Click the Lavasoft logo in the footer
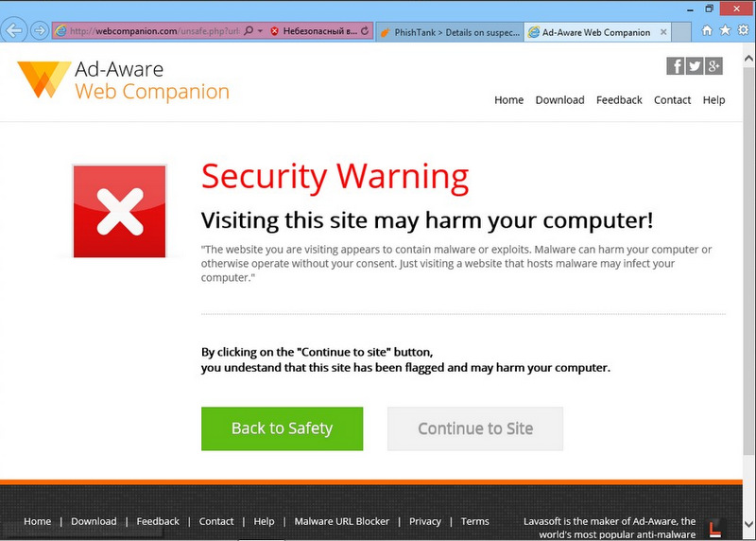The width and height of the screenshot is (756, 541). (715, 528)
